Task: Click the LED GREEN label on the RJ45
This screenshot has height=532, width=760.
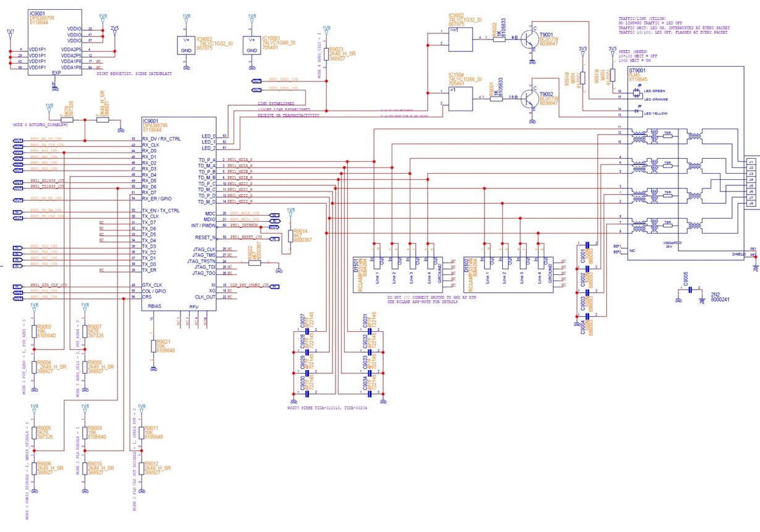Action: 655,91
